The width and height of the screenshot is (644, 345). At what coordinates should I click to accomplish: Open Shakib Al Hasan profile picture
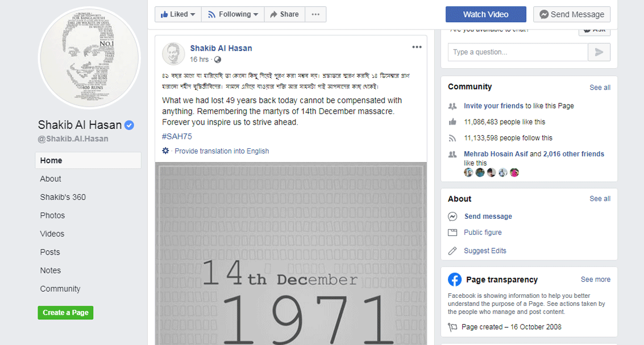pyautogui.click(x=90, y=58)
